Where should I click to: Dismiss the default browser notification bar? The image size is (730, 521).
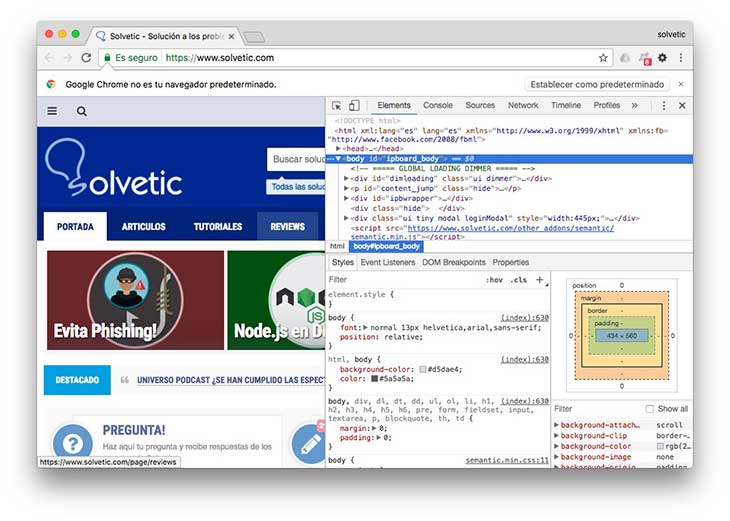pos(681,84)
